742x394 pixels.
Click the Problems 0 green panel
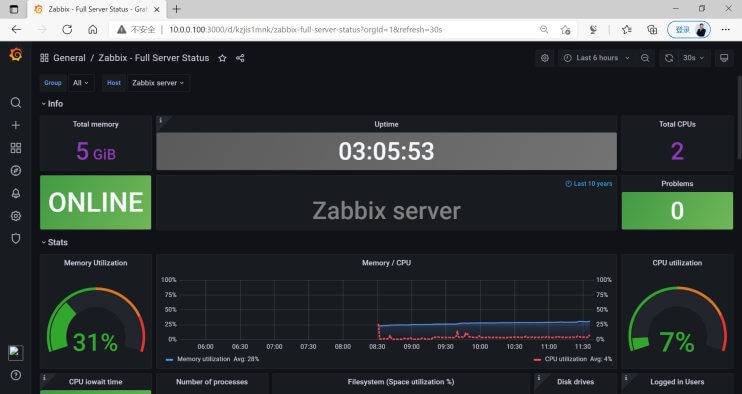(677, 211)
